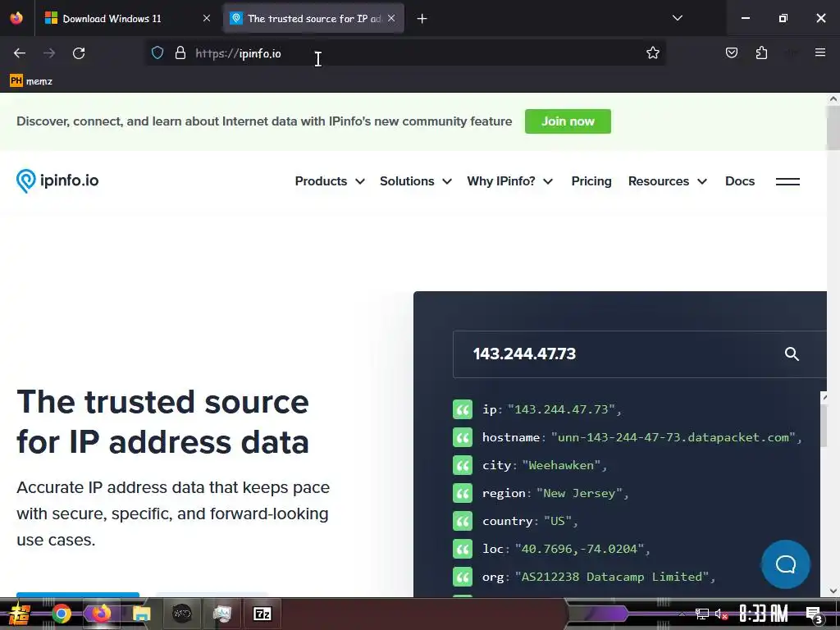Click the page vertical scrollbar thumb
The height and width of the screenshot is (630, 840).
click(x=833, y=127)
